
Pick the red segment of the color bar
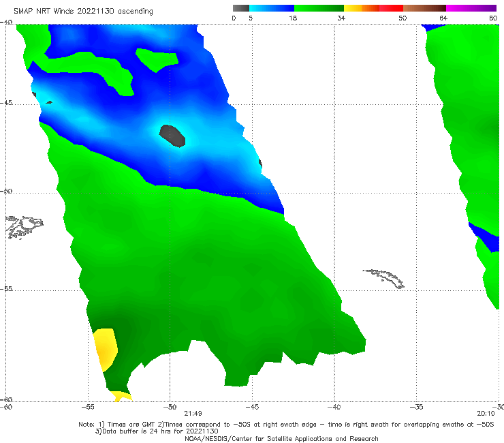tap(391, 8)
